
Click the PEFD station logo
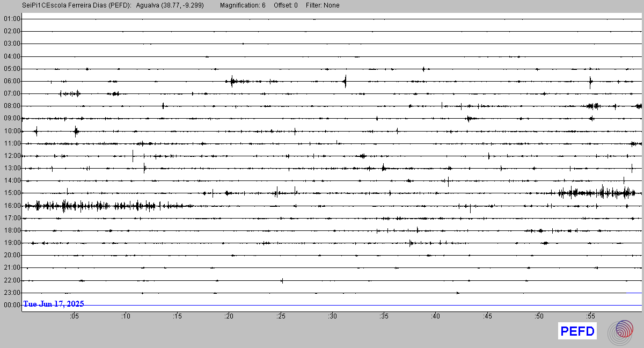point(577,331)
